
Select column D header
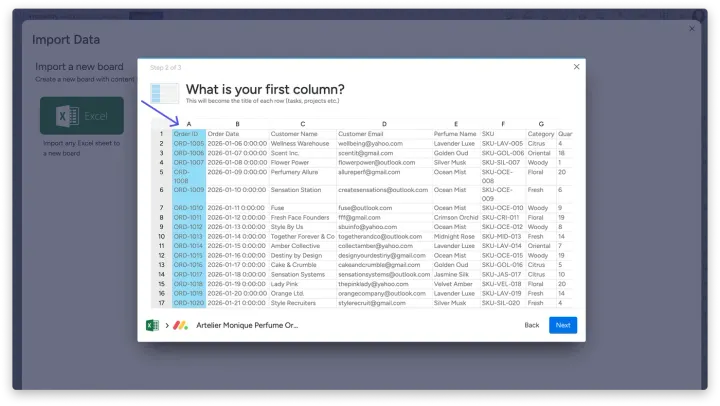click(x=384, y=124)
